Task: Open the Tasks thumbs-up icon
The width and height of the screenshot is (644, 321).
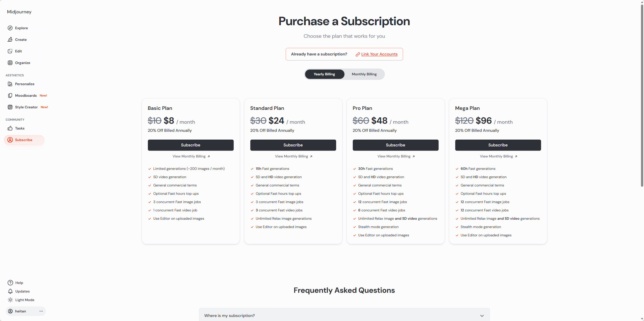Action: [10, 128]
